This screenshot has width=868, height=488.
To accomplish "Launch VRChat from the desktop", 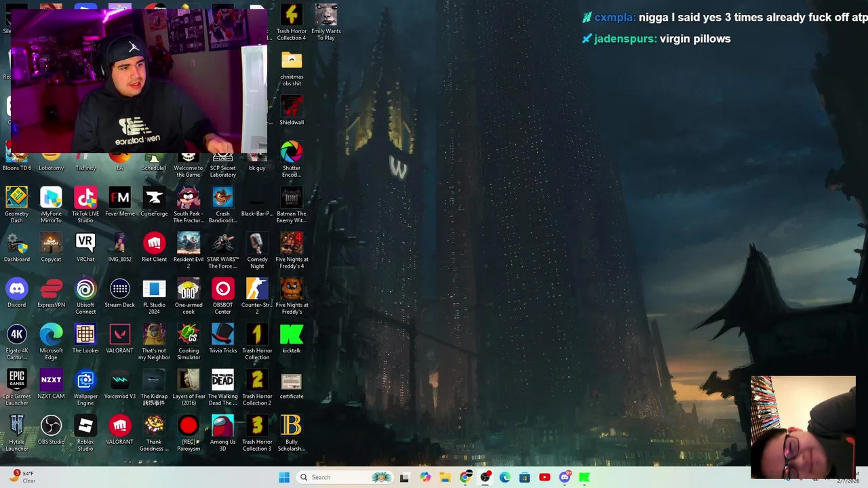I will 85,248.
